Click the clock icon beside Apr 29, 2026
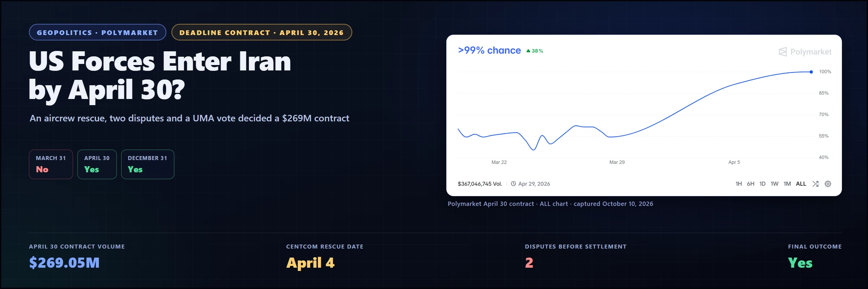This screenshot has height=289, width=868. coord(513,184)
